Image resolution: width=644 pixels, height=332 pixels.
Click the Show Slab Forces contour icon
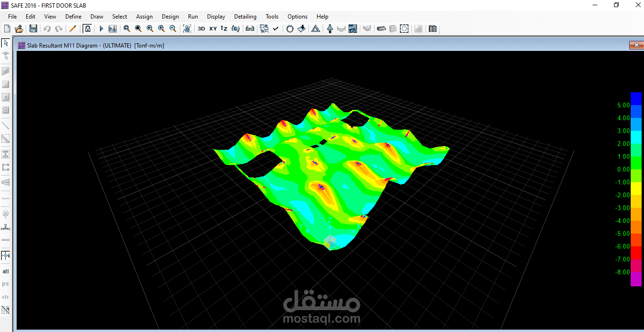click(353, 29)
